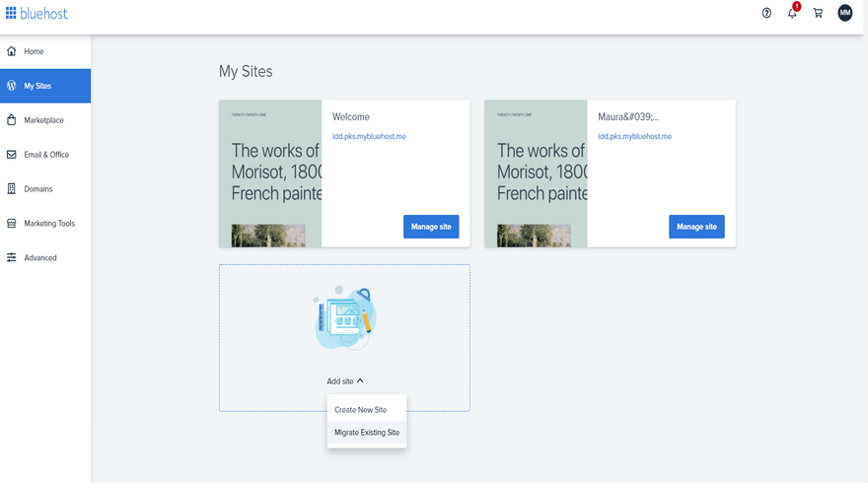Click the Home house icon in sidebar

pyautogui.click(x=11, y=51)
